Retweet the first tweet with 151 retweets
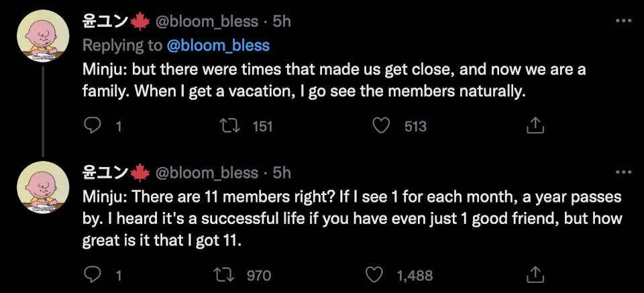This screenshot has width=644, height=293. coord(235,125)
